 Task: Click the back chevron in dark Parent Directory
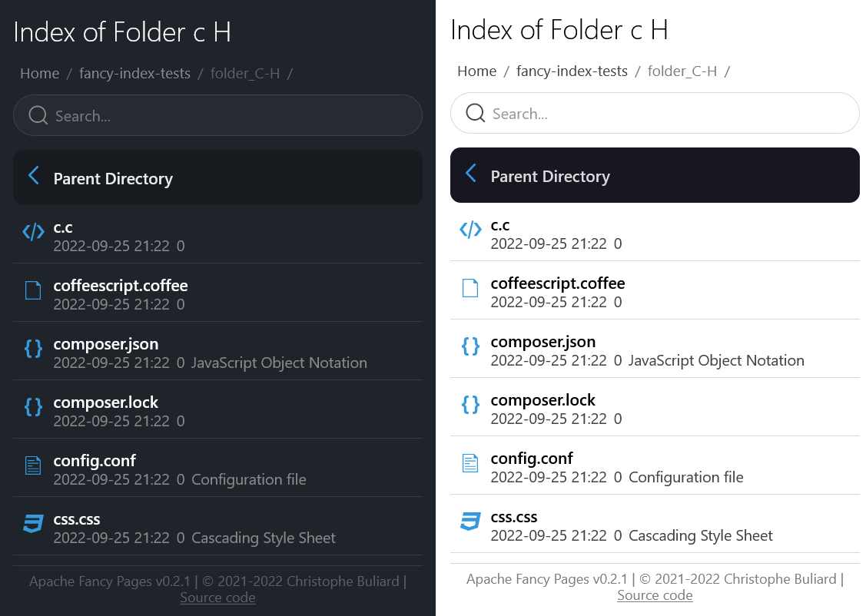pyautogui.click(x=33, y=176)
